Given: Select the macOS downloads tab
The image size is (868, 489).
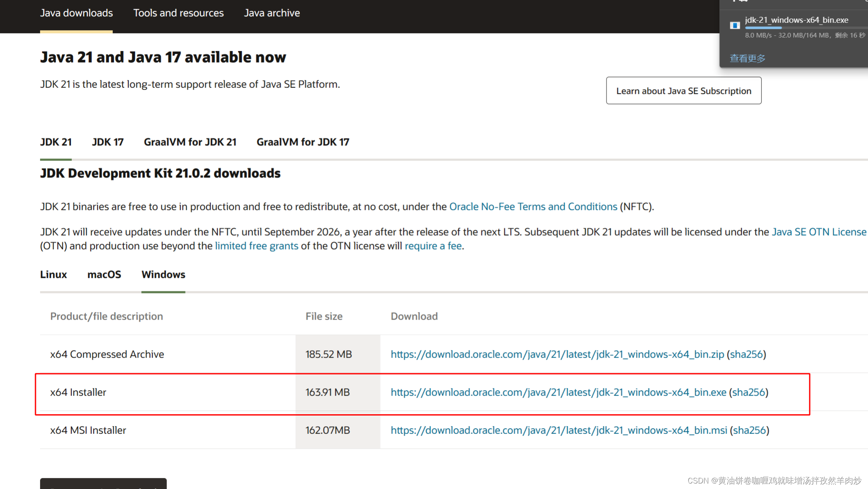Looking at the screenshot, I should coord(104,274).
